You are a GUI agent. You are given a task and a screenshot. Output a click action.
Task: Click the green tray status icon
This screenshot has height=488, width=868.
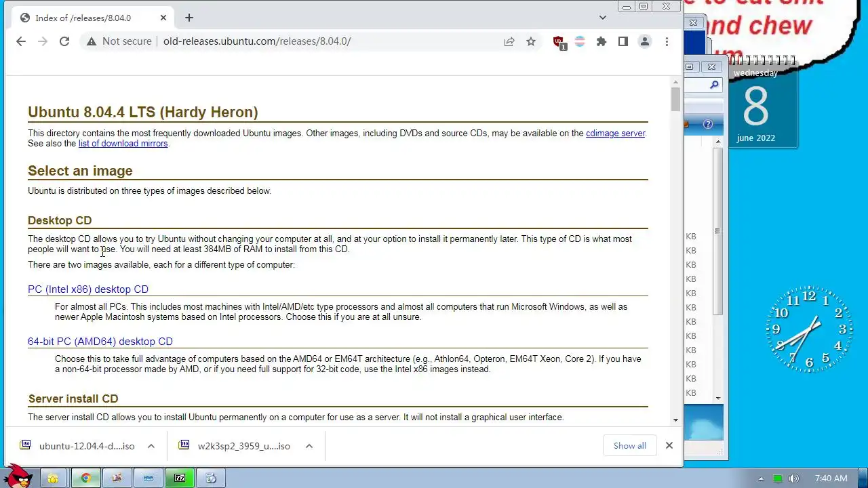click(778, 479)
